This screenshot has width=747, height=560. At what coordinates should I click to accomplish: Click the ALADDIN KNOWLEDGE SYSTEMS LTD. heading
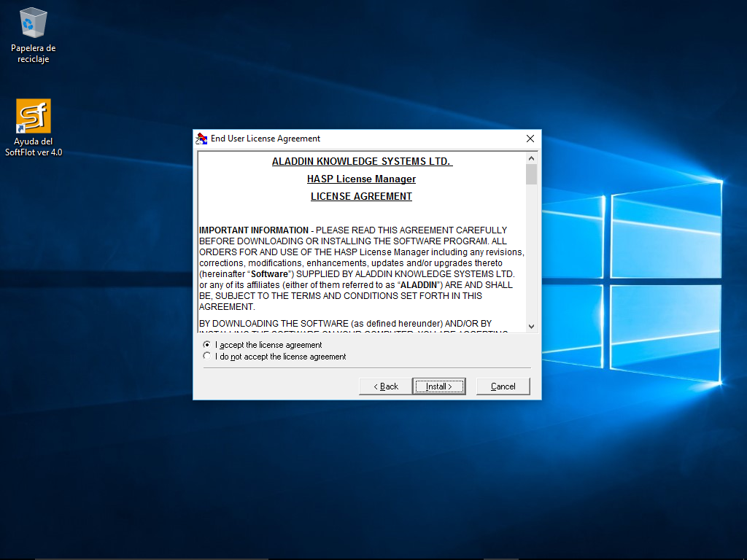pos(362,161)
